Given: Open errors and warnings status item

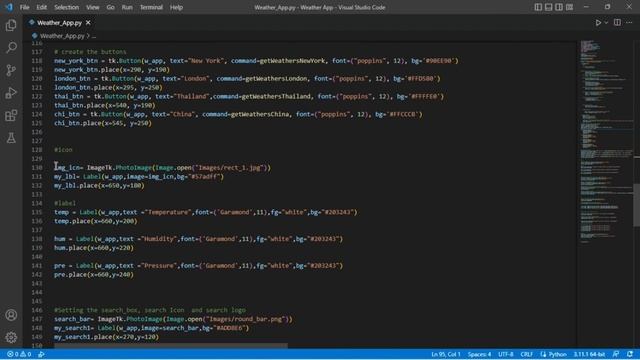Looking at the screenshot, I should click(x=19, y=354).
